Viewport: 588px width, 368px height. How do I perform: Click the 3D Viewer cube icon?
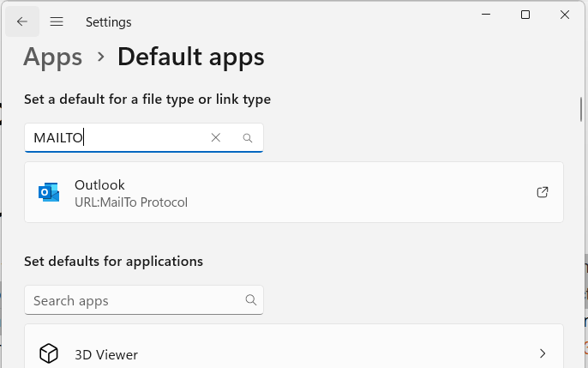[x=49, y=353]
